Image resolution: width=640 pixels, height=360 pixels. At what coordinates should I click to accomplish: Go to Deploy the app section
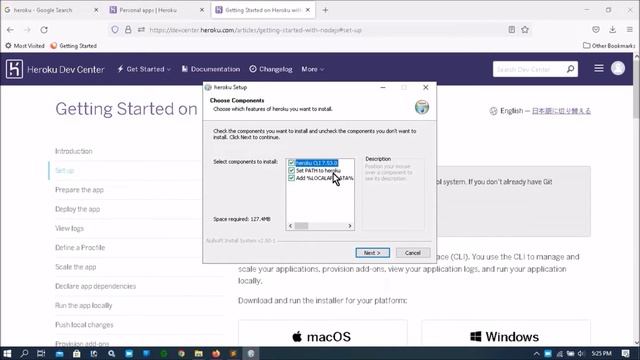tap(78, 209)
